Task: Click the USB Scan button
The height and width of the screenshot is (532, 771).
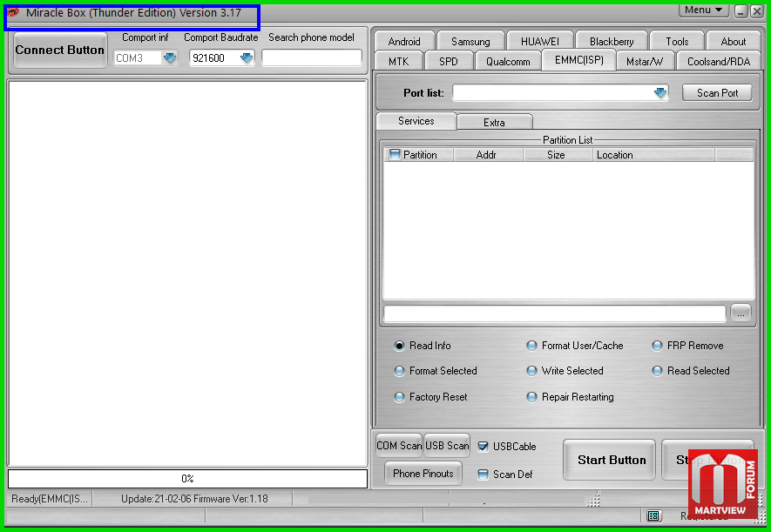Action: (x=446, y=446)
